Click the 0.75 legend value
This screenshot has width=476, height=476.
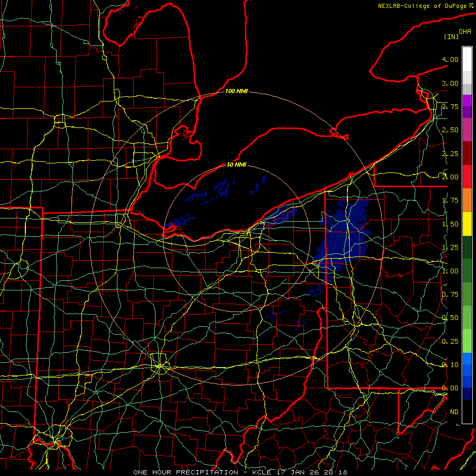tap(450, 295)
